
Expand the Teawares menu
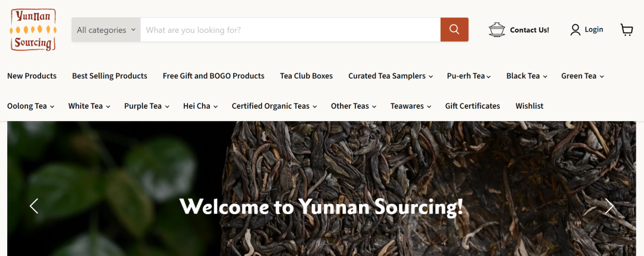411,106
